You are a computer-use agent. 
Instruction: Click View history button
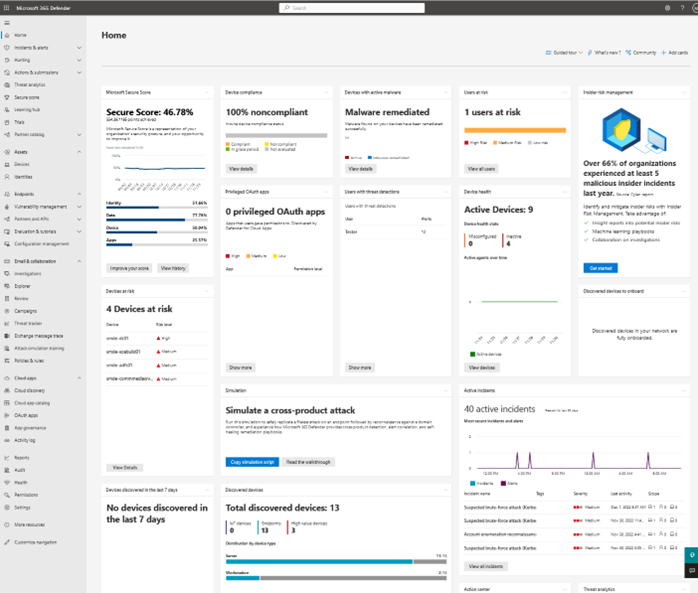[x=173, y=268]
